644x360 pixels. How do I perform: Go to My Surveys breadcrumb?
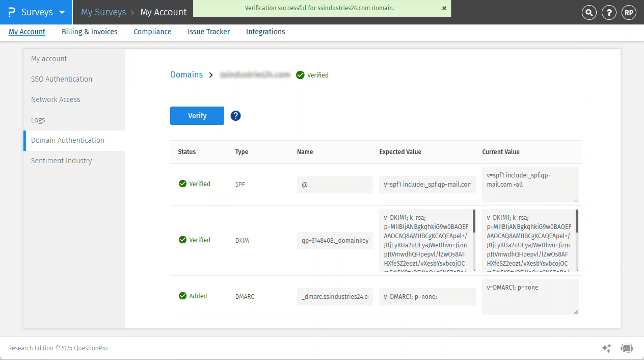click(x=103, y=12)
